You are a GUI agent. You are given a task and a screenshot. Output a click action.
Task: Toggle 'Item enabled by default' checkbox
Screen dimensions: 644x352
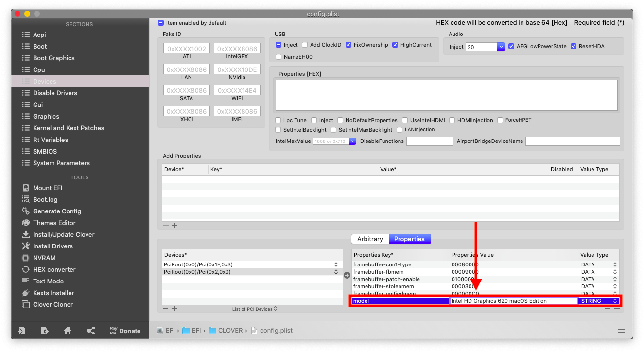click(161, 23)
